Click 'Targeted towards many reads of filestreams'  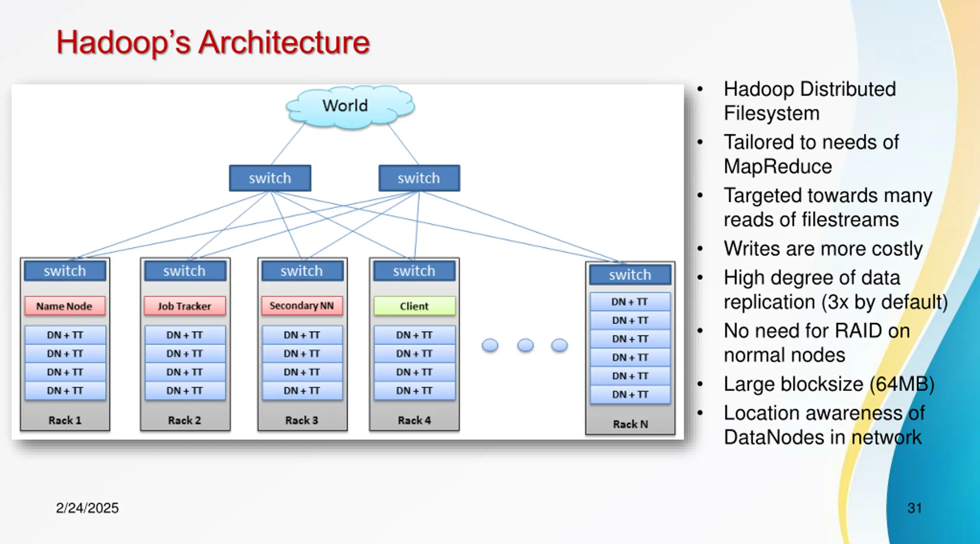tap(828, 207)
